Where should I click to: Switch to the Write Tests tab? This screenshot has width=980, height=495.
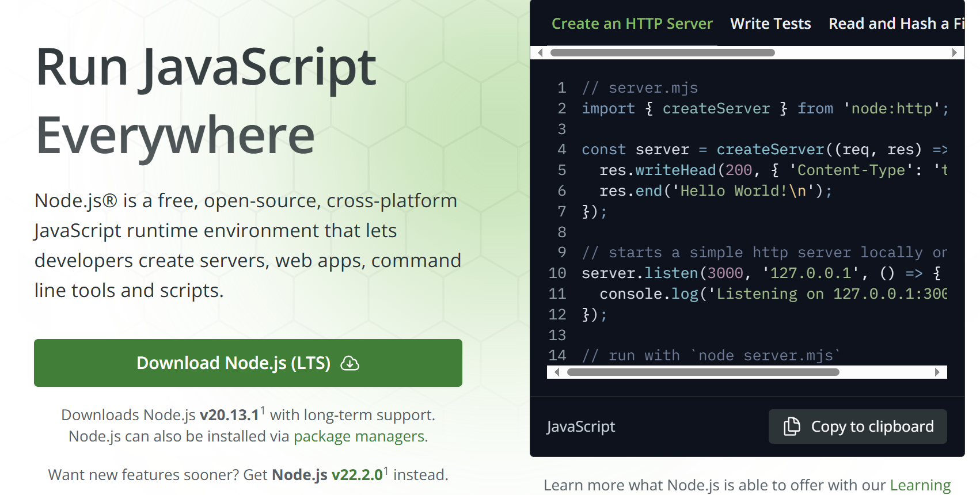pyautogui.click(x=770, y=24)
